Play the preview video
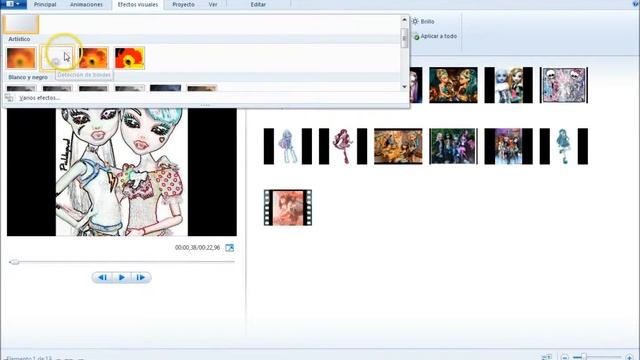Screen dimensions: 640x360 click(x=122, y=278)
